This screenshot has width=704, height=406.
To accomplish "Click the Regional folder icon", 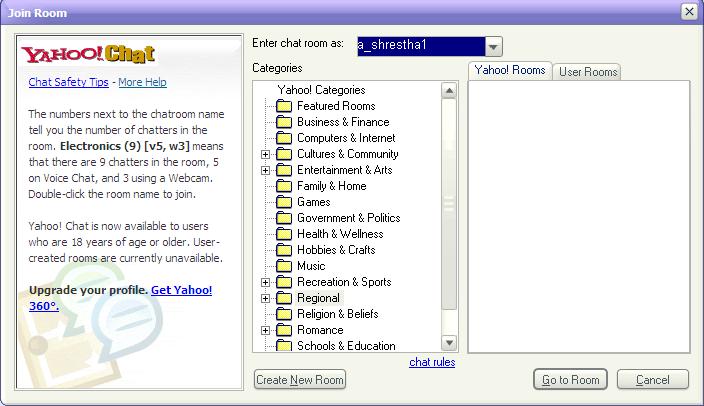I will pos(284,298).
